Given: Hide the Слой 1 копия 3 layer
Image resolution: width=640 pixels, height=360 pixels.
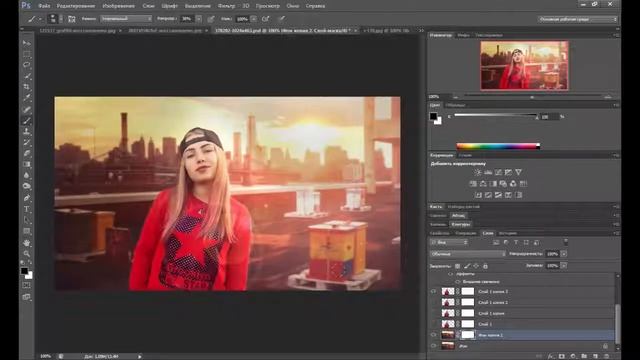Looking at the screenshot, I should tap(433, 291).
